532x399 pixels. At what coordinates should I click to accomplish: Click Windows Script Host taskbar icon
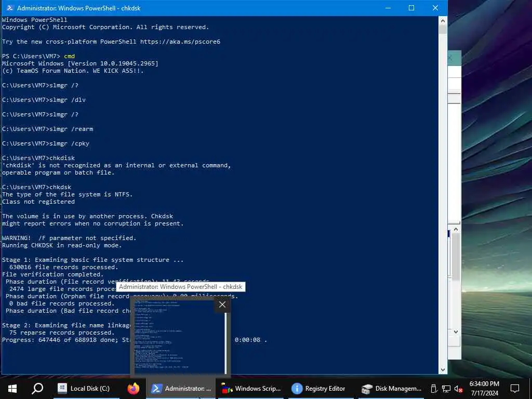point(227,389)
